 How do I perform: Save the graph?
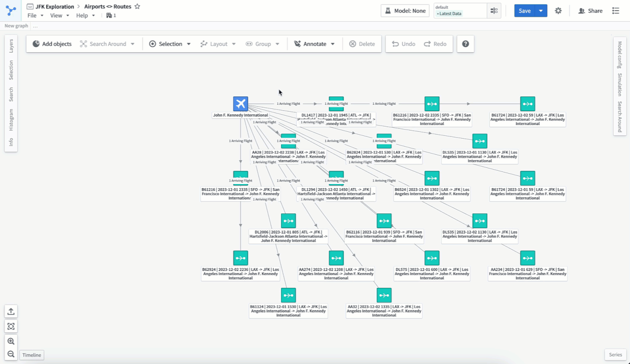click(x=525, y=11)
